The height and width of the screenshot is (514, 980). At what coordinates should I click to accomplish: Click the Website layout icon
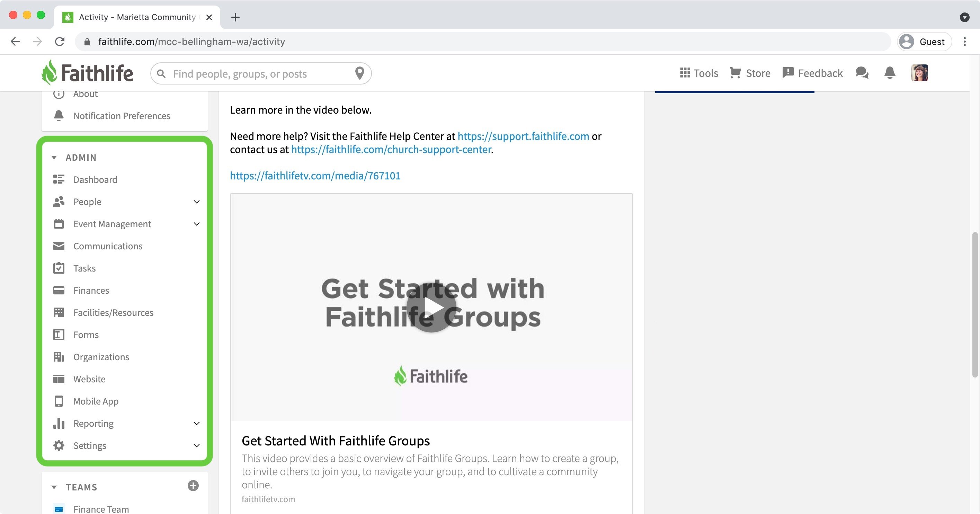59,379
